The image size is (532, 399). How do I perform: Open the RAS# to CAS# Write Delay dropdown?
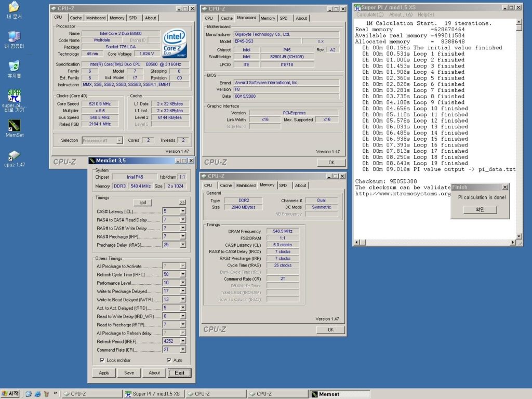[x=183, y=228]
